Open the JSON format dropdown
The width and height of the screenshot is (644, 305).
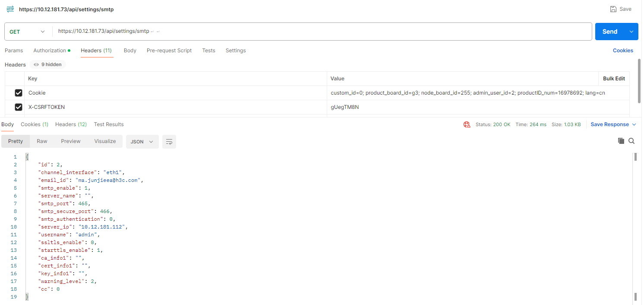click(x=142, y=142)
